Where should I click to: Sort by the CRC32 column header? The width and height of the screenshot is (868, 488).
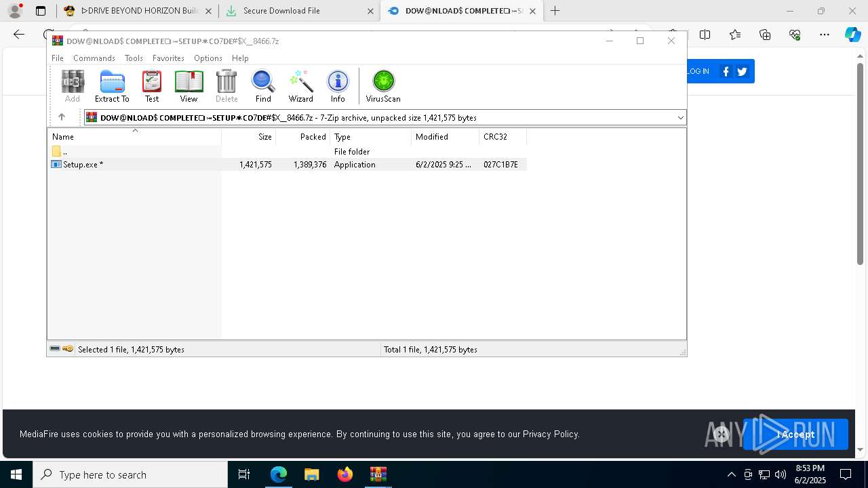502,137
